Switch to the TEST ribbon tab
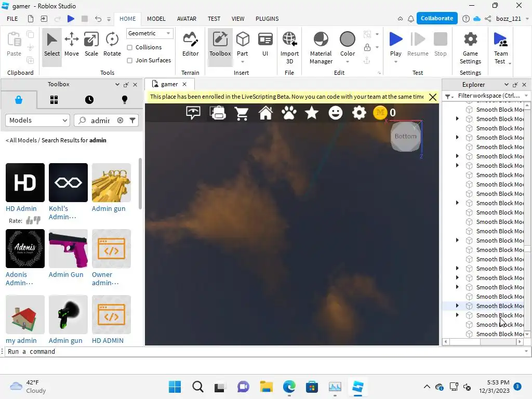Screen dimensions: 532x399 point(214,19)
